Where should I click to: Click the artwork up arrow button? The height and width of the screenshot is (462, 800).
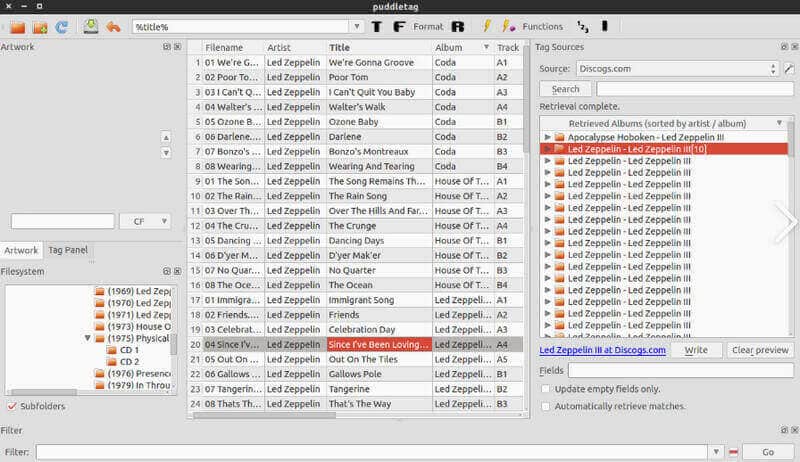166,138
